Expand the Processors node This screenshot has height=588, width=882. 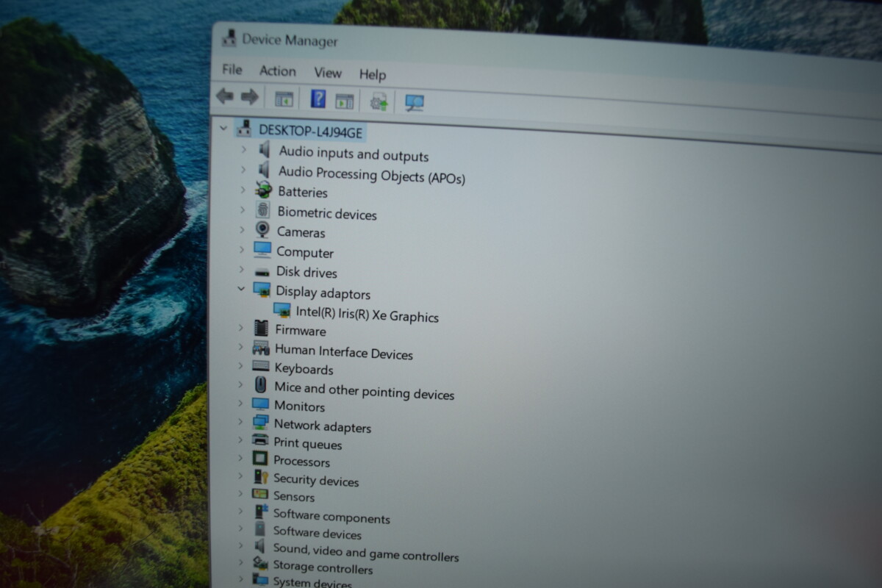point(240,458)
